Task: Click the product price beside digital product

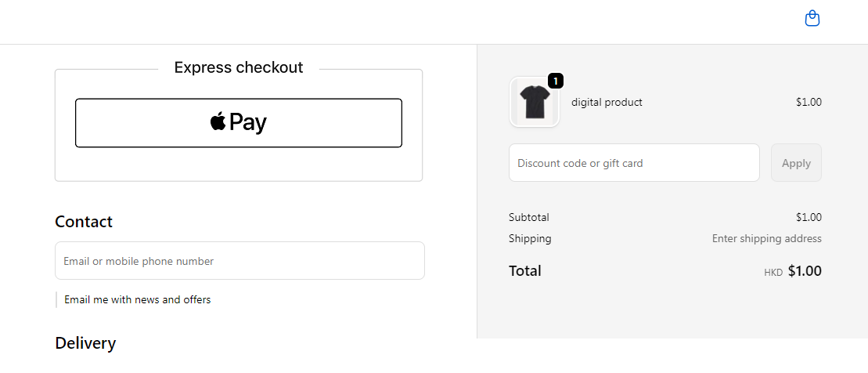Action: point(809,102)
